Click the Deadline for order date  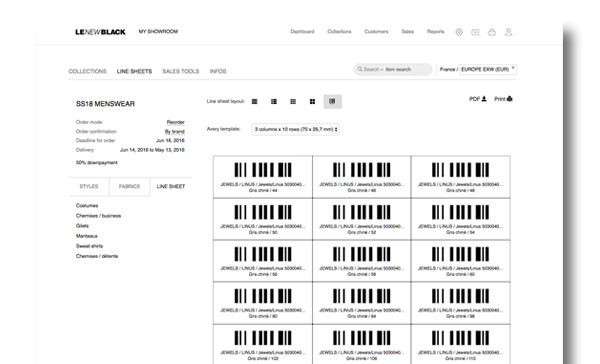[x=170, y=140]
